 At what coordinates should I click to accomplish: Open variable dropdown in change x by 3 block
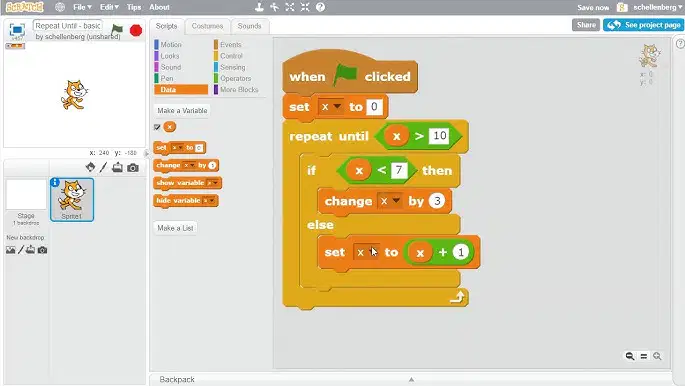[x=390, y=201]
